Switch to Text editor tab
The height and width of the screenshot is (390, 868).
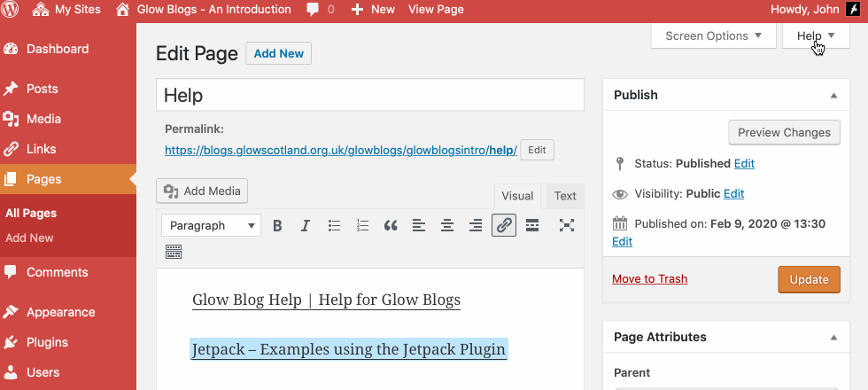(x=565, y=196)
